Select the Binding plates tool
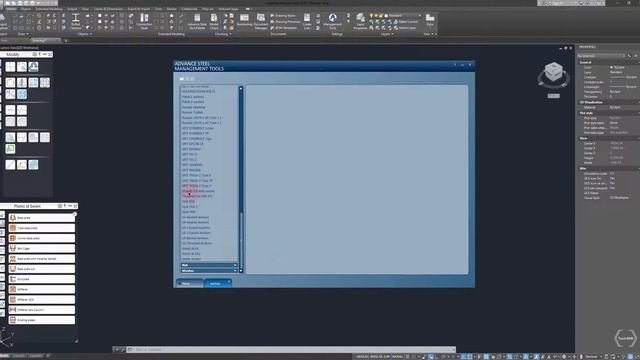Viewport: 640px width, 360px height. tap(42, 320)
